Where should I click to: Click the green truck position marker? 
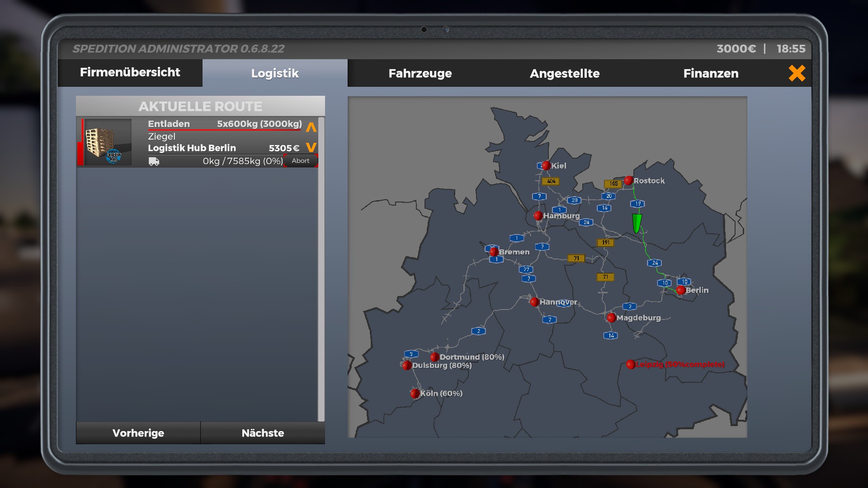637,223
